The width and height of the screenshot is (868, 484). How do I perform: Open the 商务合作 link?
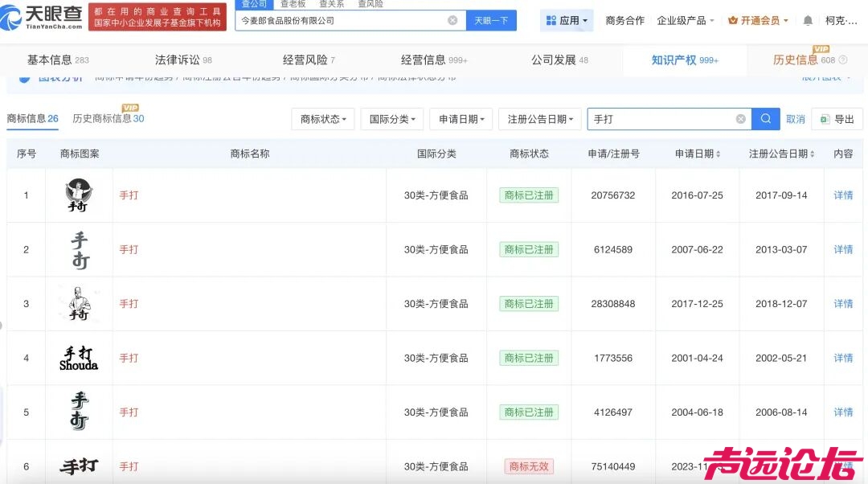624,20
